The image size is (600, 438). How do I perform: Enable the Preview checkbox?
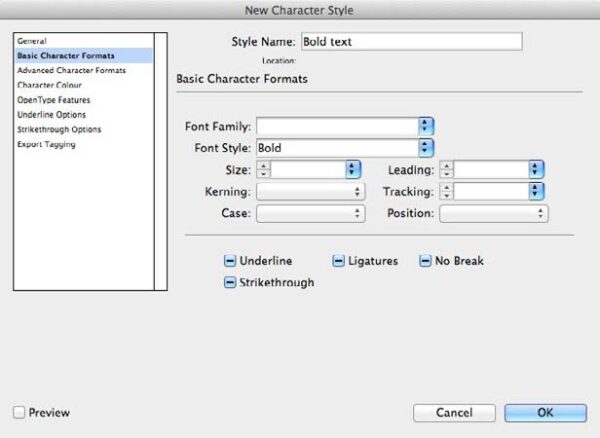[19, 412]
